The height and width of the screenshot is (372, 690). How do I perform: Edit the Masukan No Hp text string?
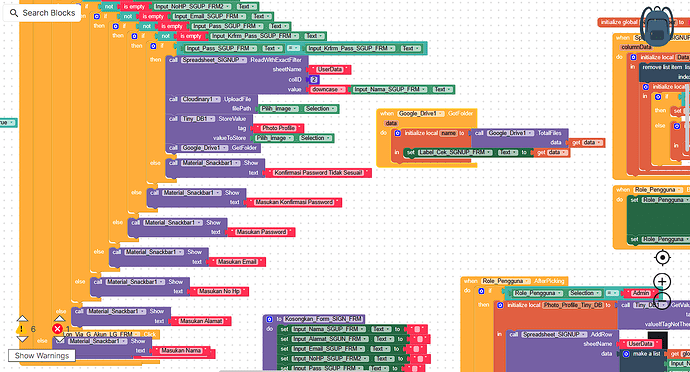(219, 291)
